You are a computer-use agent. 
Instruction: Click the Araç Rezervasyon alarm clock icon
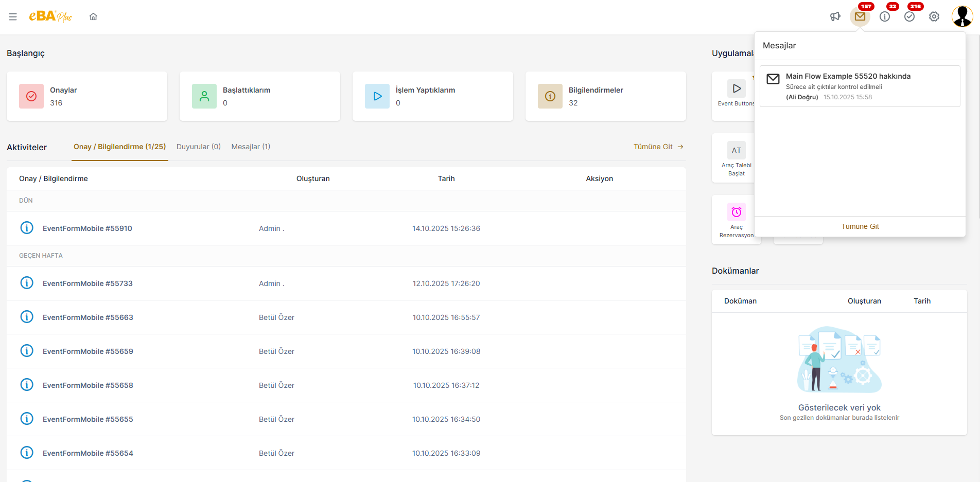[736, 212]
